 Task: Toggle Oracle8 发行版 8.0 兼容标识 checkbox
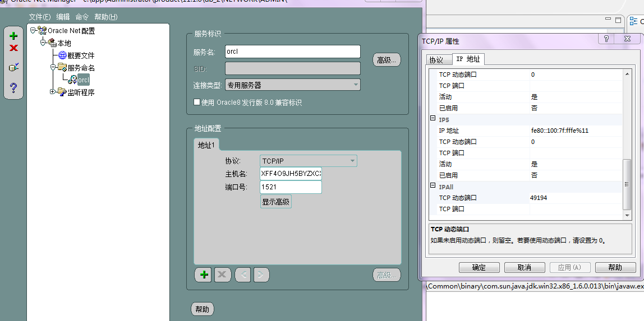pyautogui.click(x=197, y=102)
